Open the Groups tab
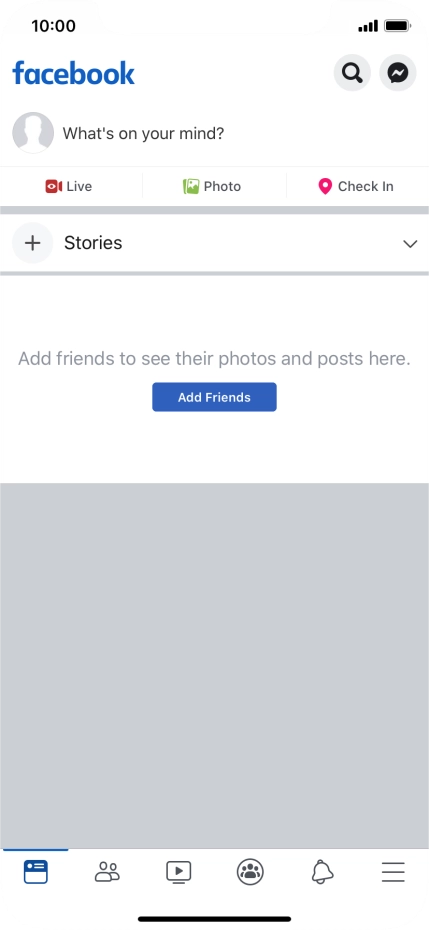Image resolution: width=429 pixels, height=930 pixels. pyautogui.click(x=250, y=872)
